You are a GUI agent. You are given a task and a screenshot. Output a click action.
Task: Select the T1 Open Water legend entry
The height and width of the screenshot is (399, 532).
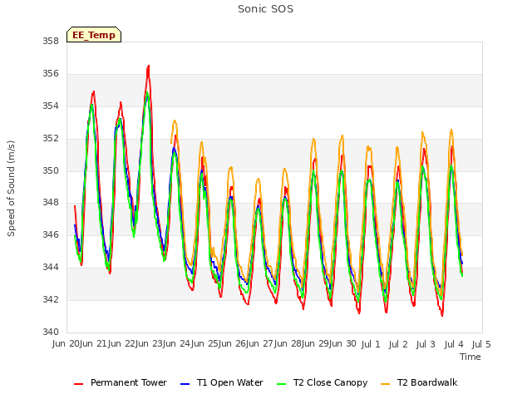(x=222, y=382)
